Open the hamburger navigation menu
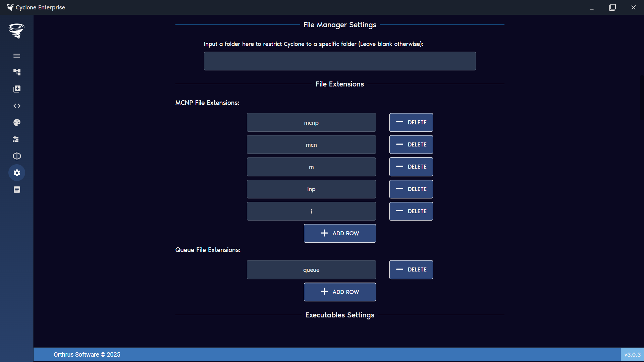Viewport: 644px width, 362px height. [16, 56]
